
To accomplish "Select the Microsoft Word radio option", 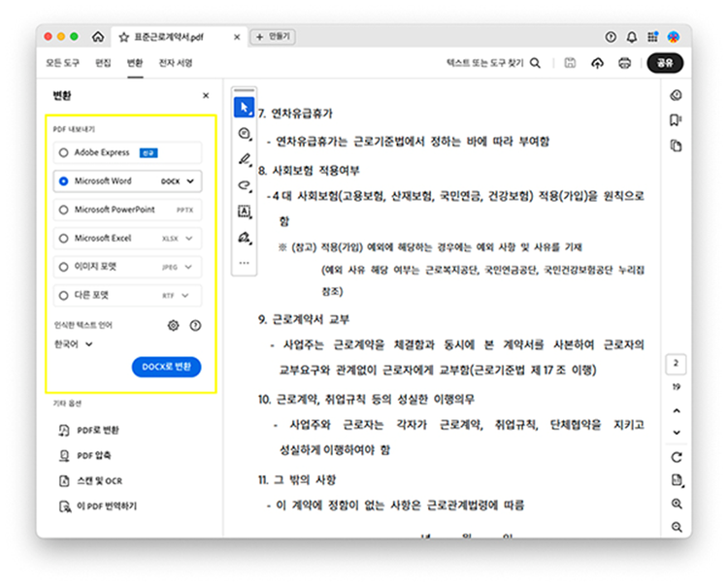I will pos(64,181).
